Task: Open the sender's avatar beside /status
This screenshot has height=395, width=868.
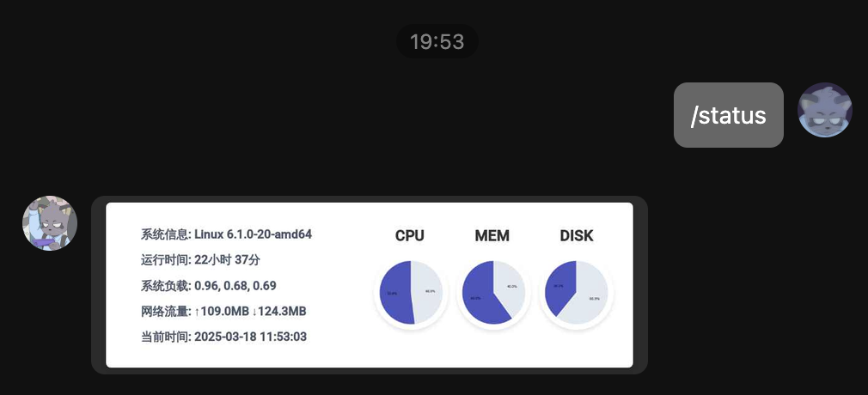Action: (824, 110)
